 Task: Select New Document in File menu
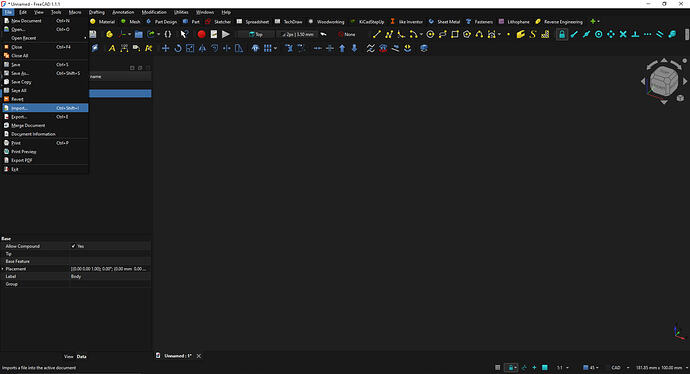pos(45,21)
